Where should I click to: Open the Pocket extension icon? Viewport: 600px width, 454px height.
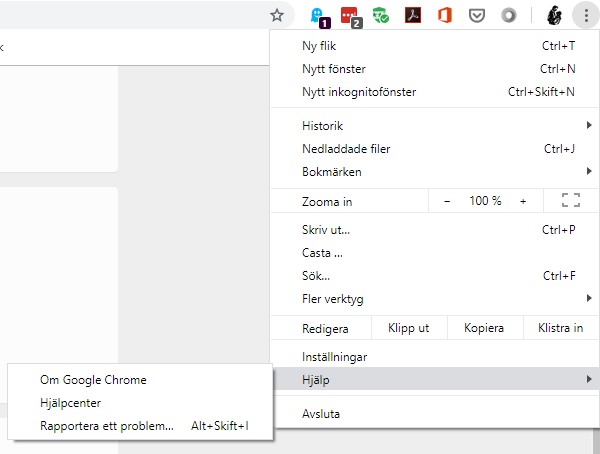click(477, 16)
